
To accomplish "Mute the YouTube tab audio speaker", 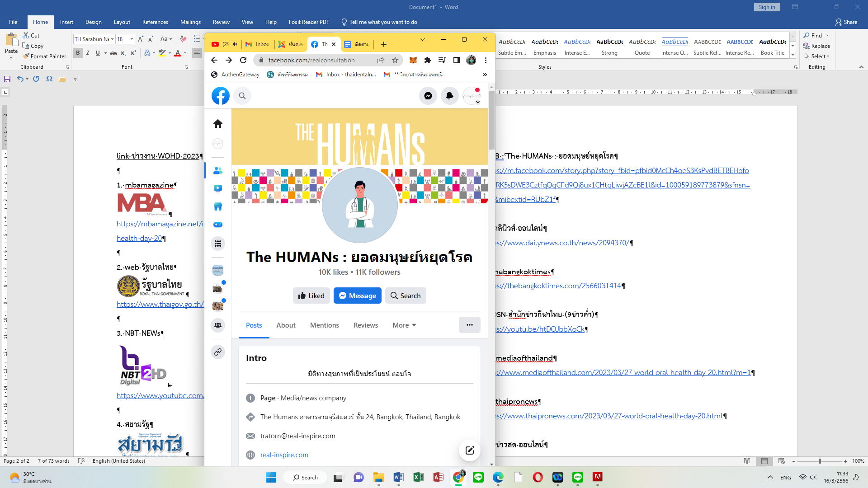I will click(235, 44).
